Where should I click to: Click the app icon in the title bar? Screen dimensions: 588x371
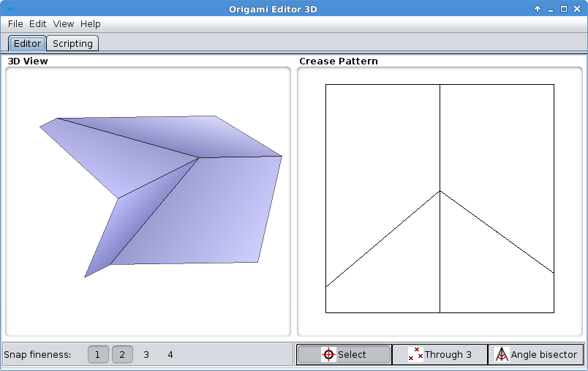[10, 9]
